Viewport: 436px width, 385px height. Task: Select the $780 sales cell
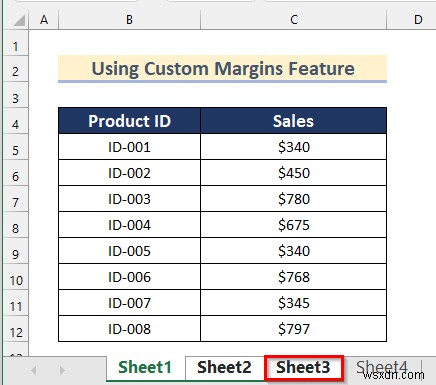tap(294, 199)
